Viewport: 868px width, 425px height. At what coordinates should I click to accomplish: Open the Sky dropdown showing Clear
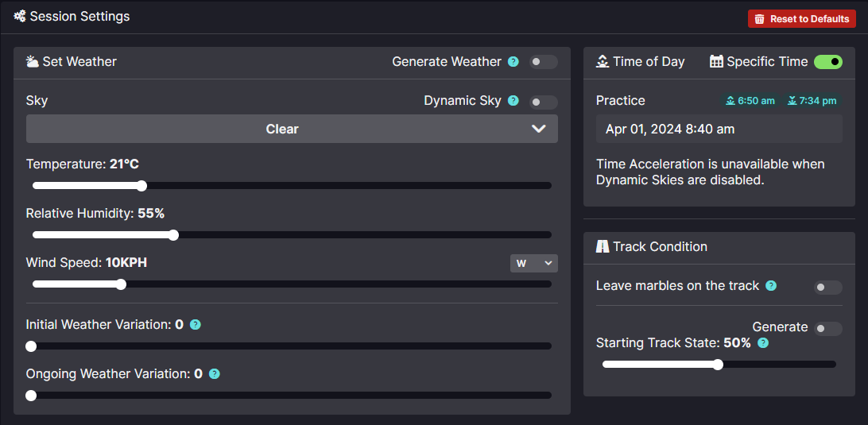[292, 129]
